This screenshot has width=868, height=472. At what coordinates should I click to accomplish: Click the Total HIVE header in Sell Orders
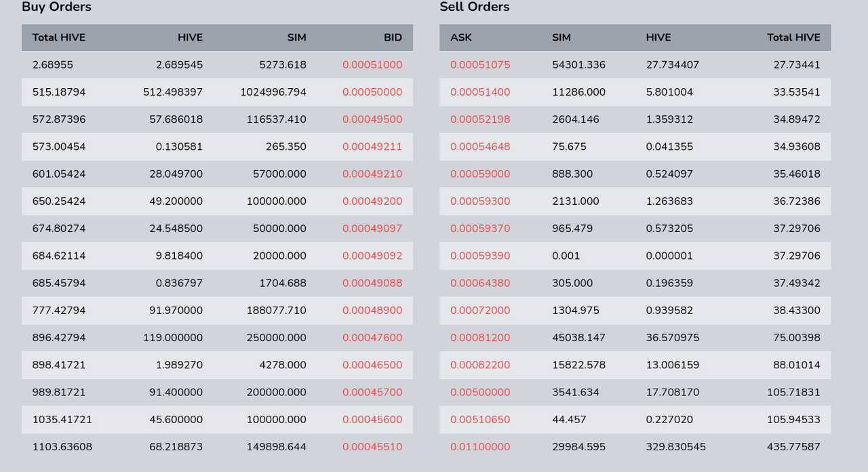coord(793,37)
